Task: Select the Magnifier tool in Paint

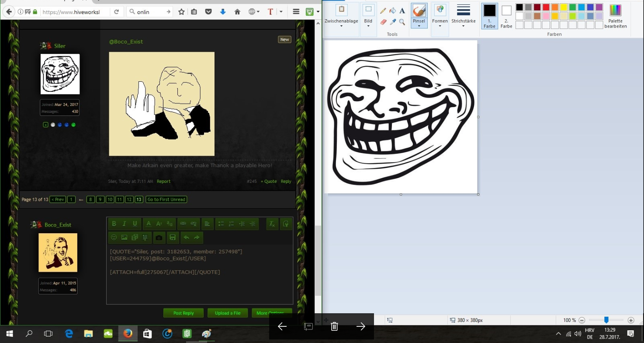Action: pos(402,22)
